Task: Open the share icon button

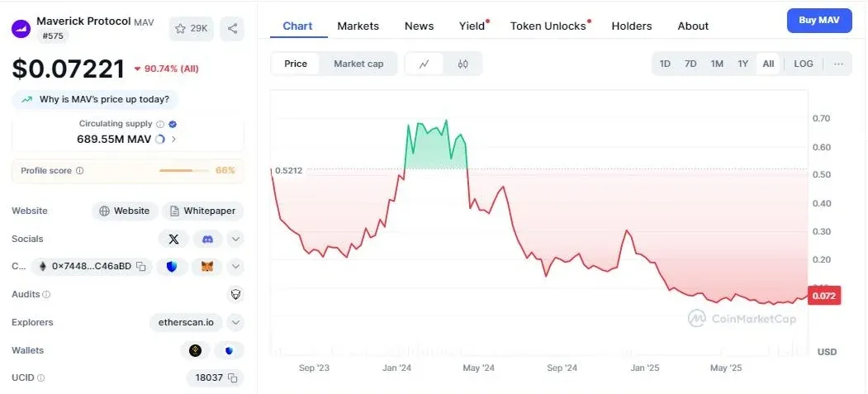Action: (x=232, y=29)
